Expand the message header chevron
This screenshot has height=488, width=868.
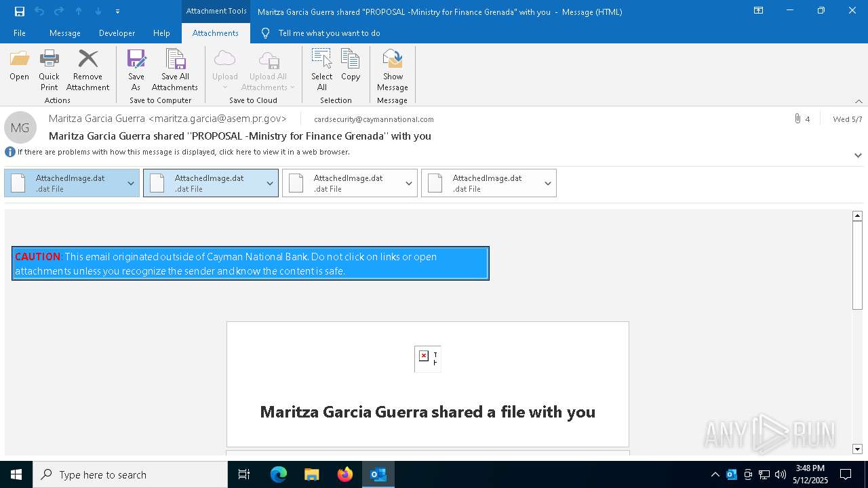[858, 155]
